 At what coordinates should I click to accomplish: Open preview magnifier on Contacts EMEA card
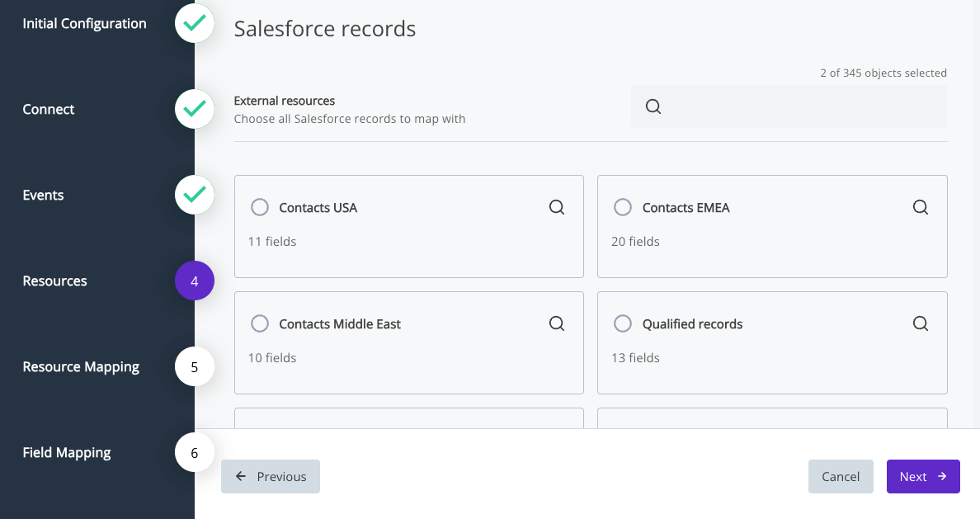tap(920, 207)
